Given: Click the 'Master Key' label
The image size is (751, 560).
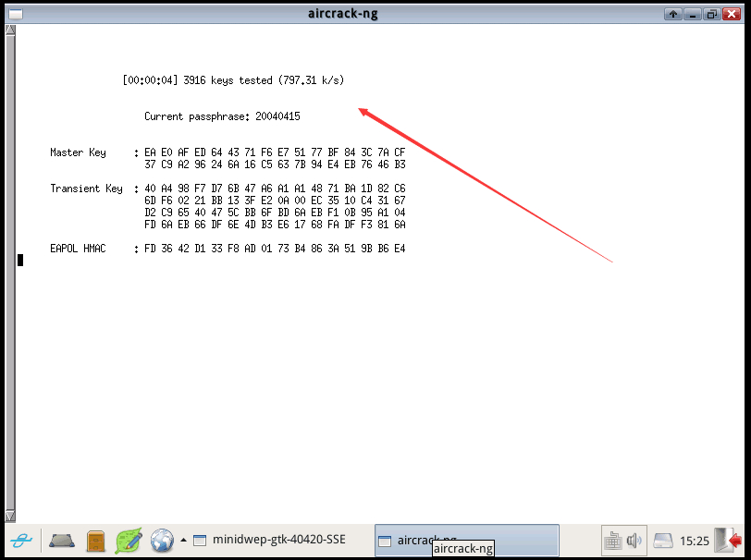Looking at the screenshot, I should pyautogui.click(x=78, y=152).
